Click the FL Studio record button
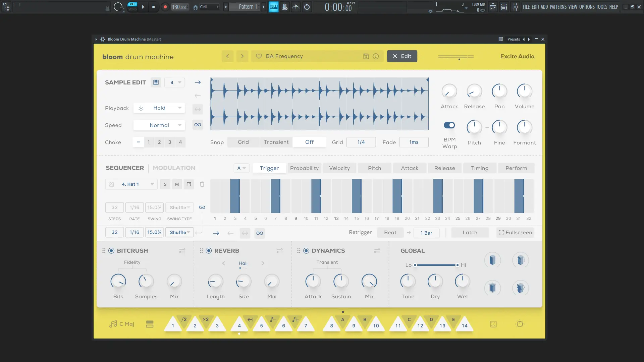The height and width of the screenshot is (362, 644). (x=165, y=7)
